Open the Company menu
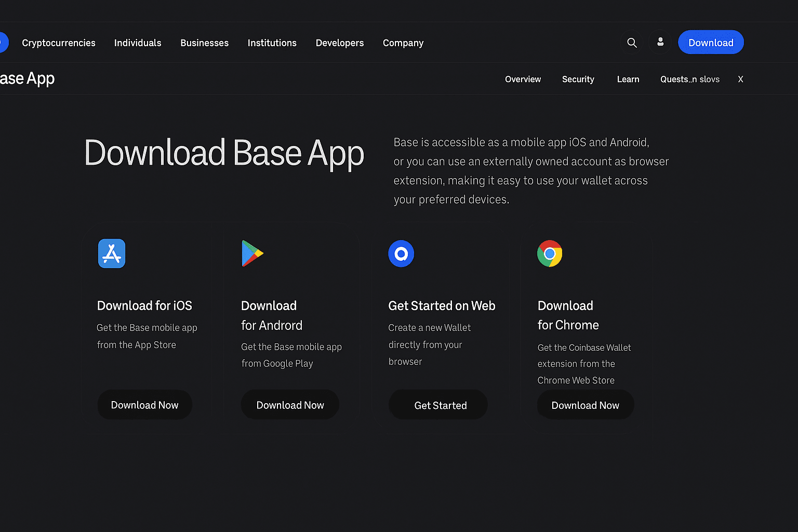 (403, 43)
